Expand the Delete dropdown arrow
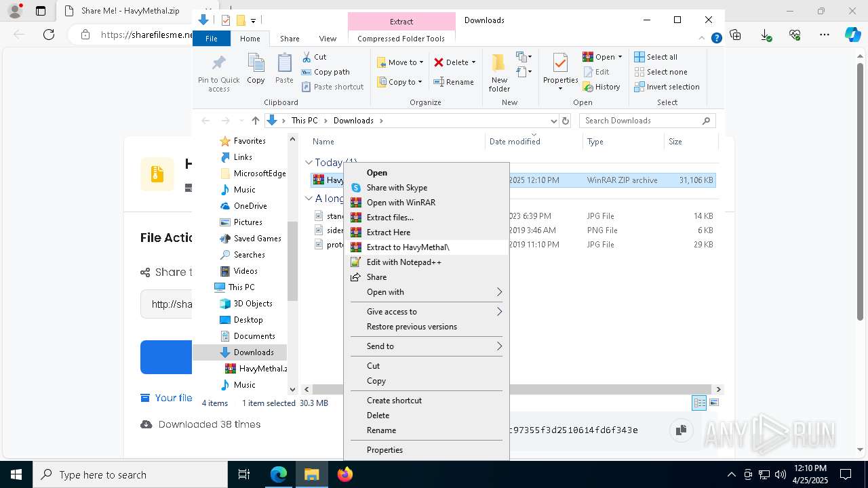The image size is (868, 488). pos(473,62)
